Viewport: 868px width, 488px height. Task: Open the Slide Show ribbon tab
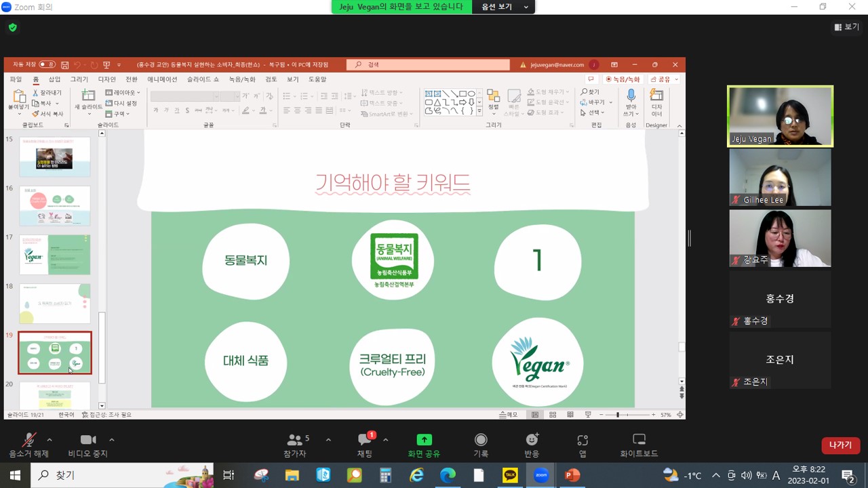(x=203, y=79)
